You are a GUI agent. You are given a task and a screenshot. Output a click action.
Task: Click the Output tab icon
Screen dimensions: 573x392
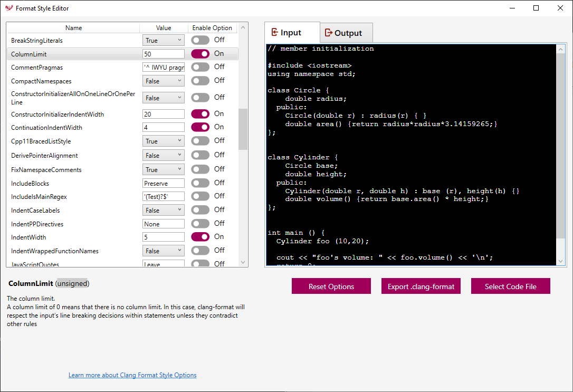pos(329,33)
